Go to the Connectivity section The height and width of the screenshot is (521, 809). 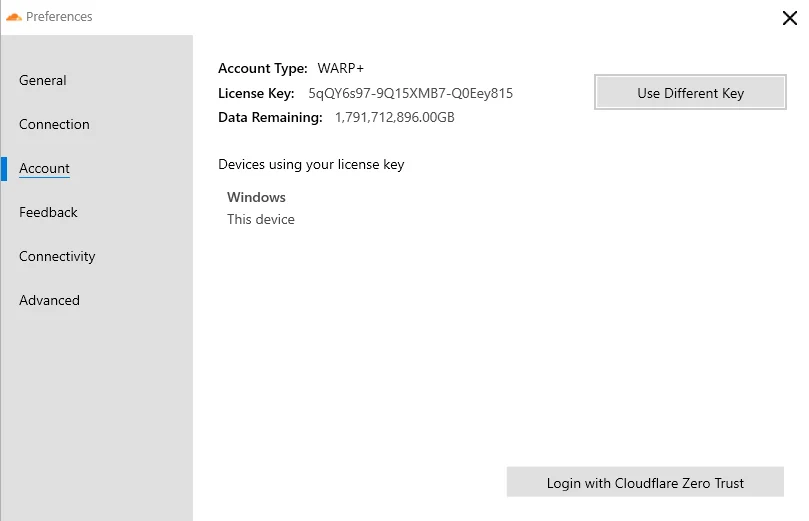(x=57, y=256)
